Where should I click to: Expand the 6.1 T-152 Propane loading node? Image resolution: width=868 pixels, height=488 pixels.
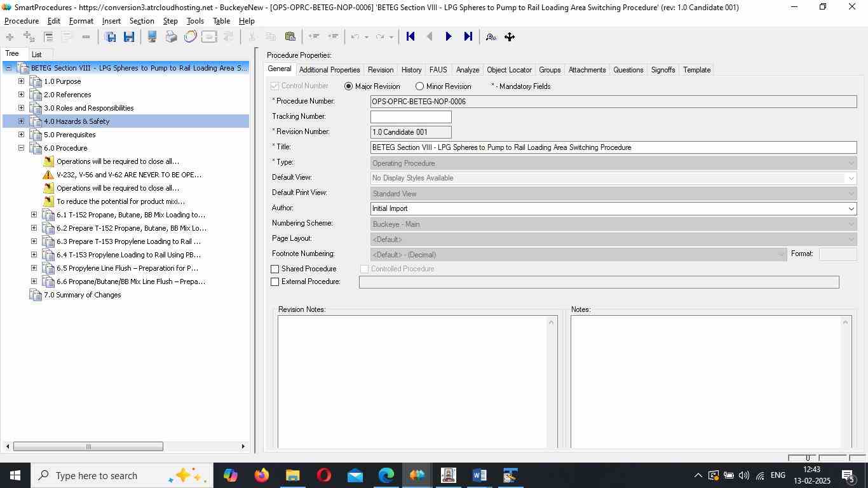point(34,215)
